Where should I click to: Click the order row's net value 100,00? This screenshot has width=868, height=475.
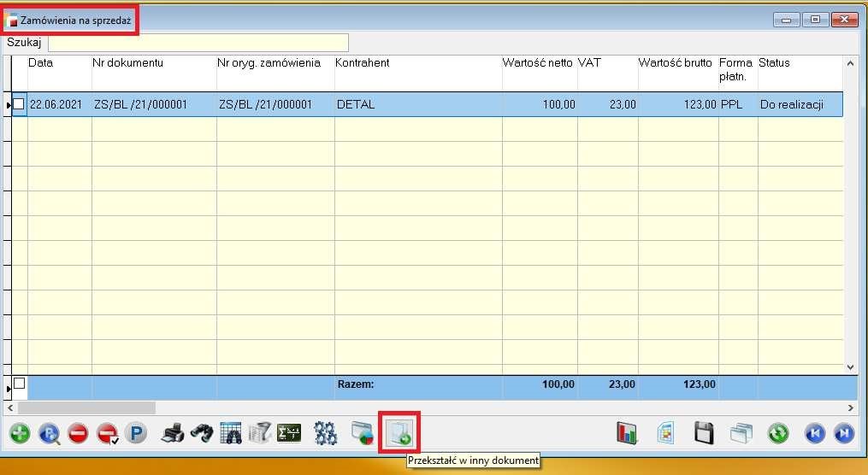(558, 104)
